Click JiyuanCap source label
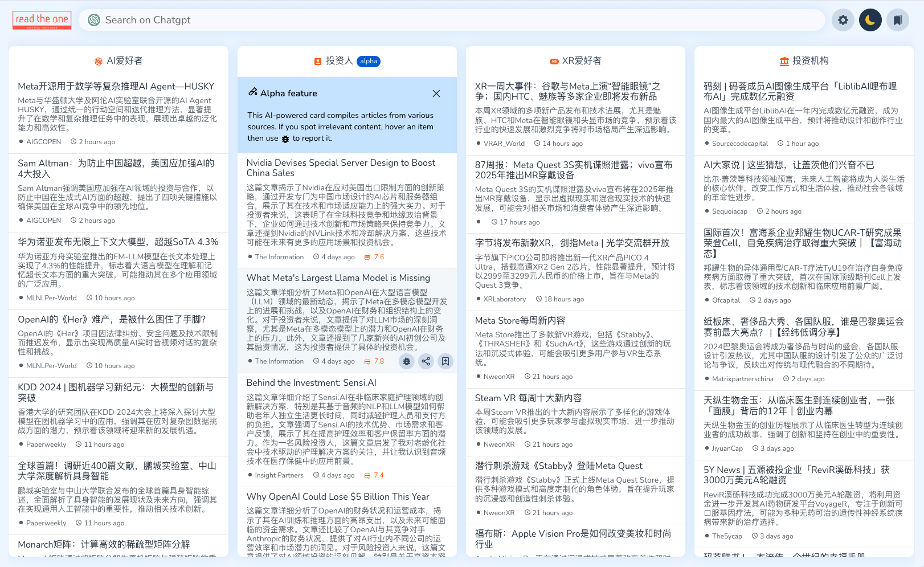The image size is (924, 567). (x=727, y=448)
